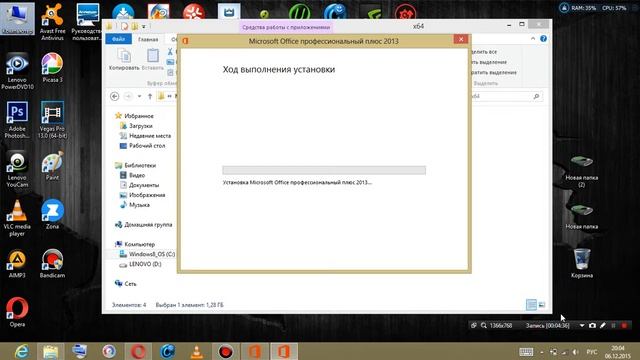The height and width of the screenshot is (360, 640).
Task: Go up one folder level in Explorer
Action: pos(150,96)
